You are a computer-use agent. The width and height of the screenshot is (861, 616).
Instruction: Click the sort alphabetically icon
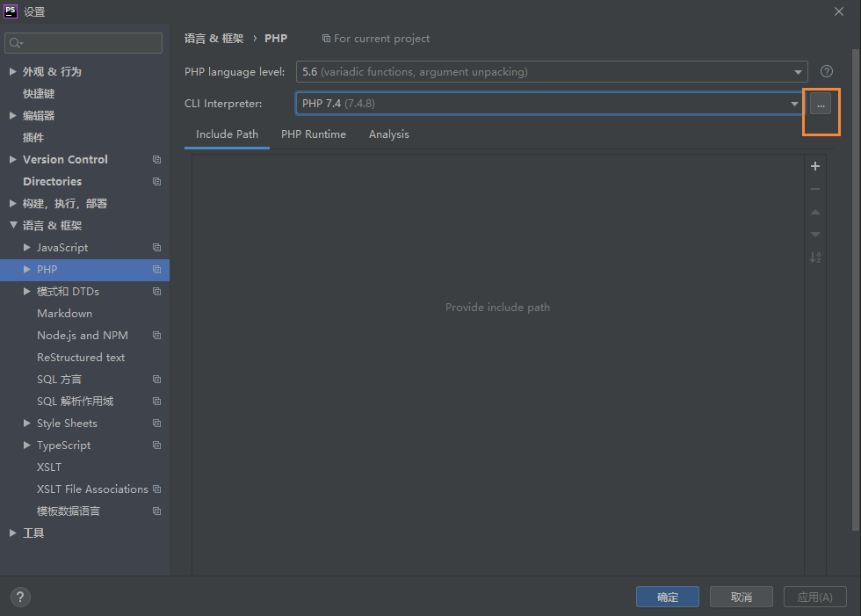tap(815, 257)
